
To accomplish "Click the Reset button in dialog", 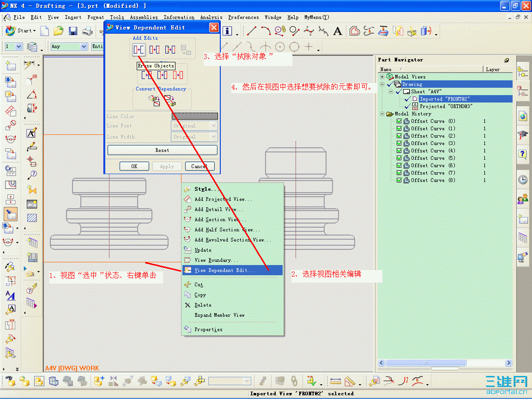I will point(162,150).
